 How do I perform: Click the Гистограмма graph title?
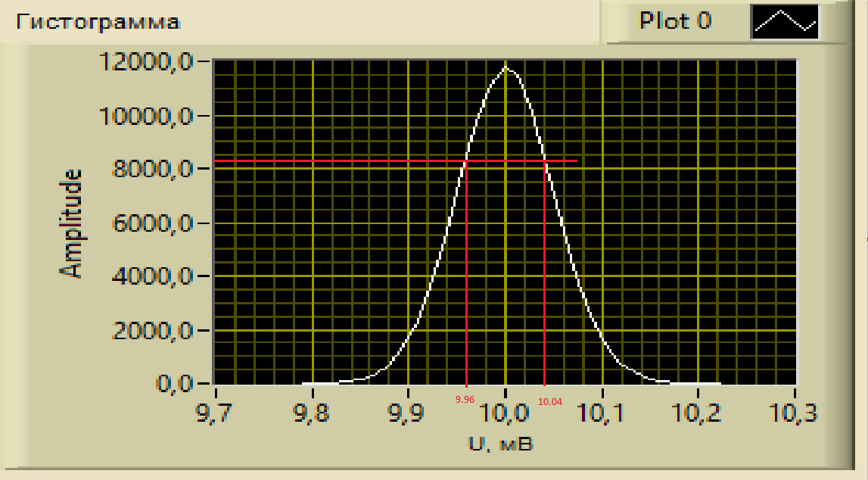[98, 22]
